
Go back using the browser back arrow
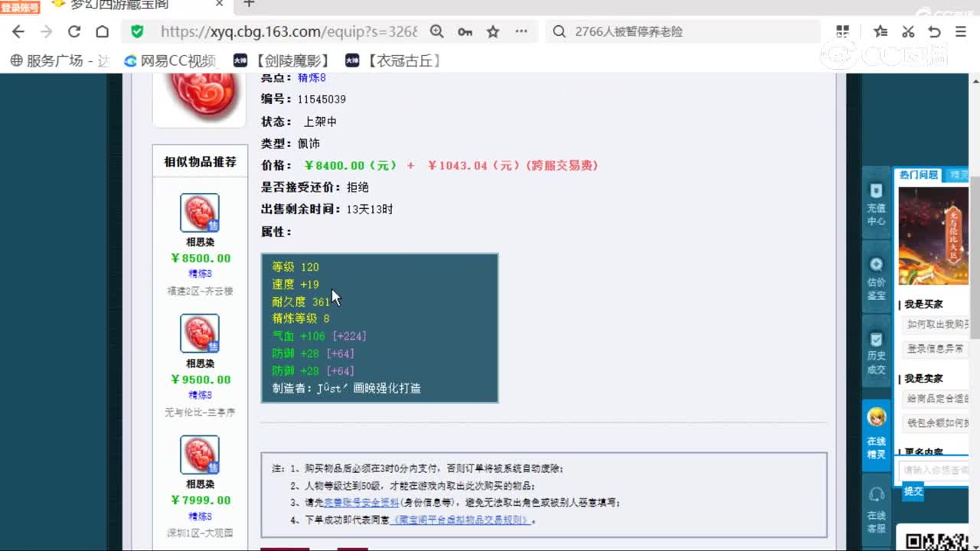(18, 31)
